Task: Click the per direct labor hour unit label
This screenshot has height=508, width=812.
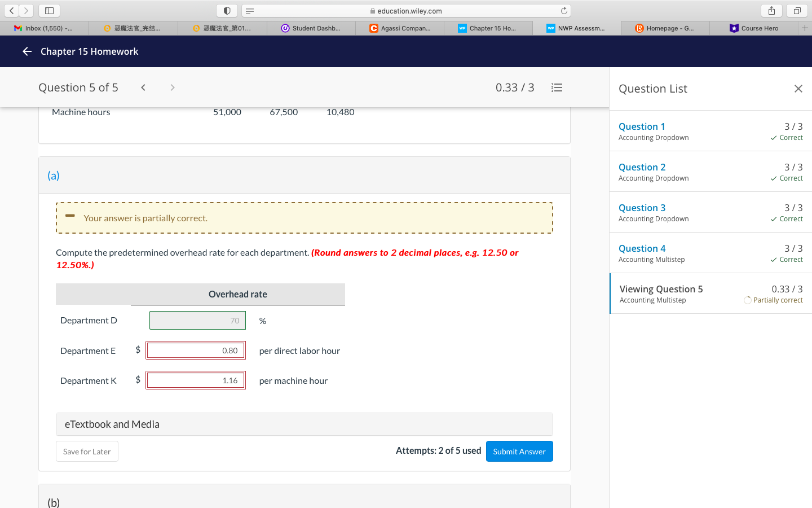Action: 299,351
